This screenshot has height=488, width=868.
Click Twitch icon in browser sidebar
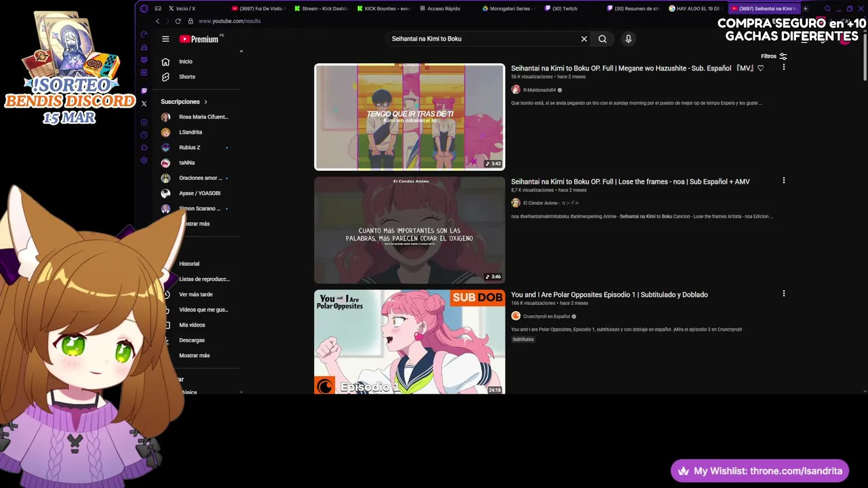[x=144, y=91]
